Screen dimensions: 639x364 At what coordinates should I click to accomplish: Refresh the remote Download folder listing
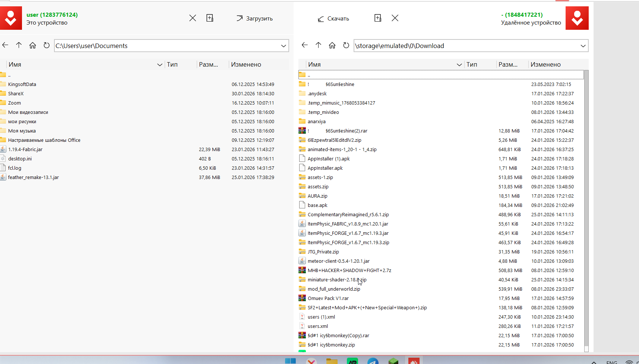(x=346, y=45)
